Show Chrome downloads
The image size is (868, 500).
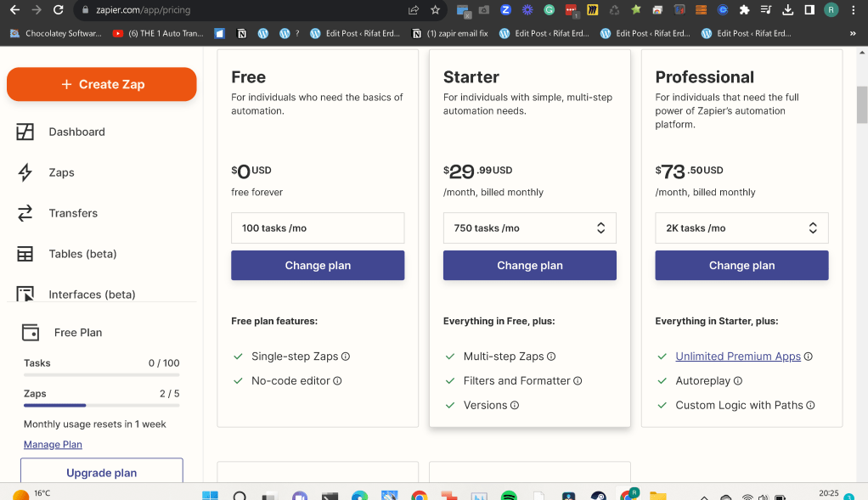point(787,10)
